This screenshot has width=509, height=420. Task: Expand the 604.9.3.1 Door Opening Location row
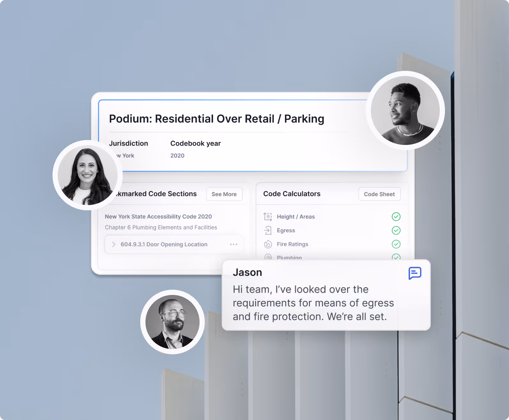pos(174,244)
